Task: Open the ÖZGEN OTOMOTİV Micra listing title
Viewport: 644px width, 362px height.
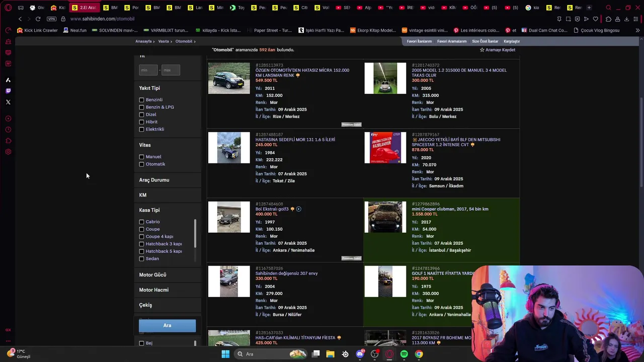Action: 302,73
